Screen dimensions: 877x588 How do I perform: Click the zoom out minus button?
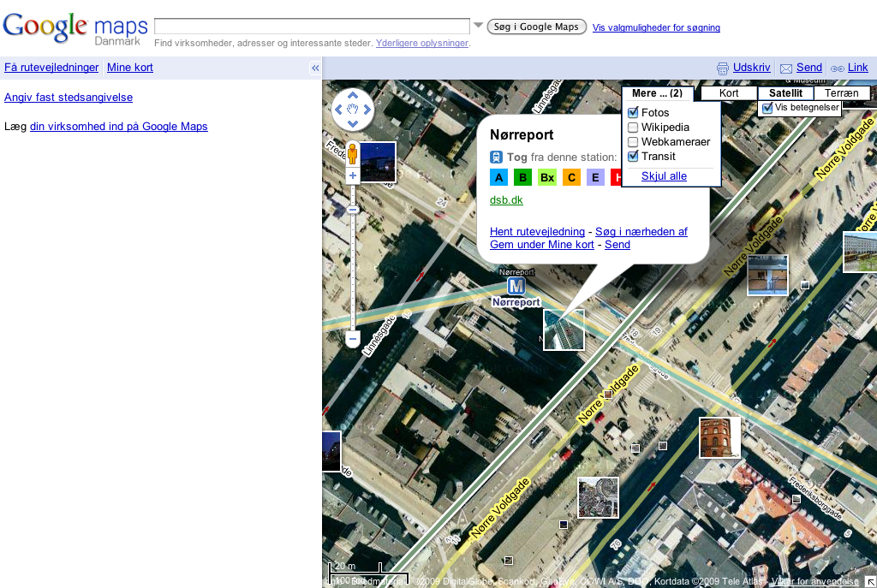pos(352,340)
